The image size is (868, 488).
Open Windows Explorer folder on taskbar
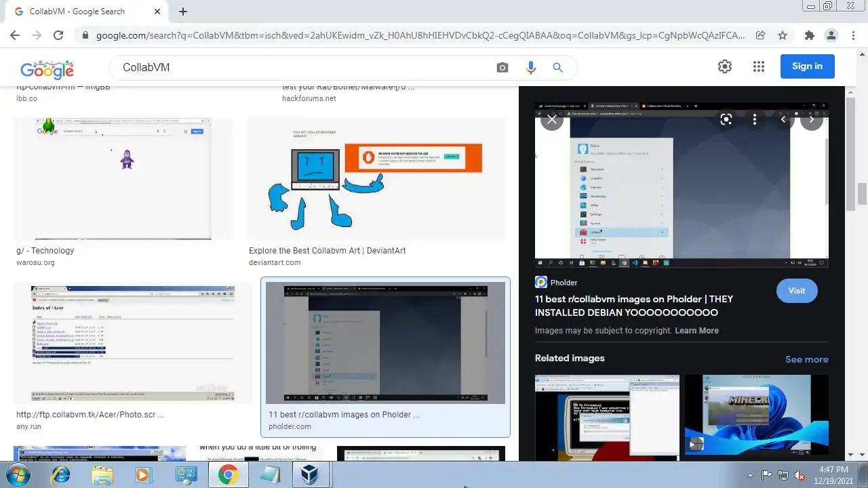[x=102, y=475]
